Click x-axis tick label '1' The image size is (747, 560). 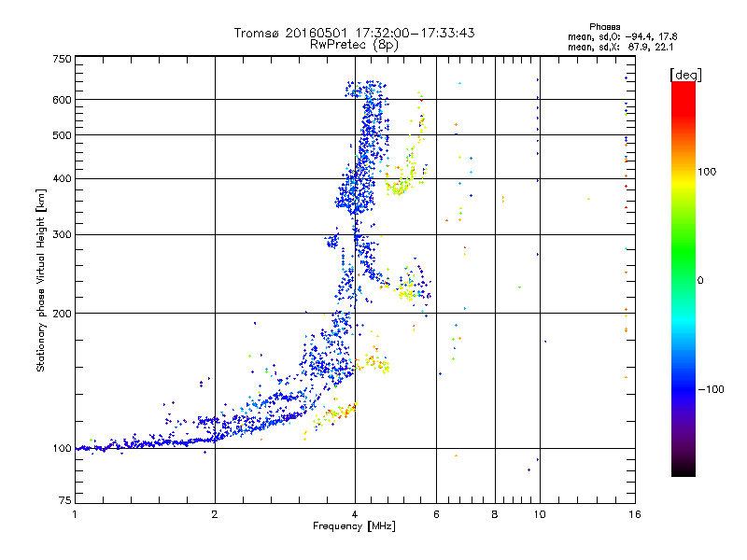point(75,514)
